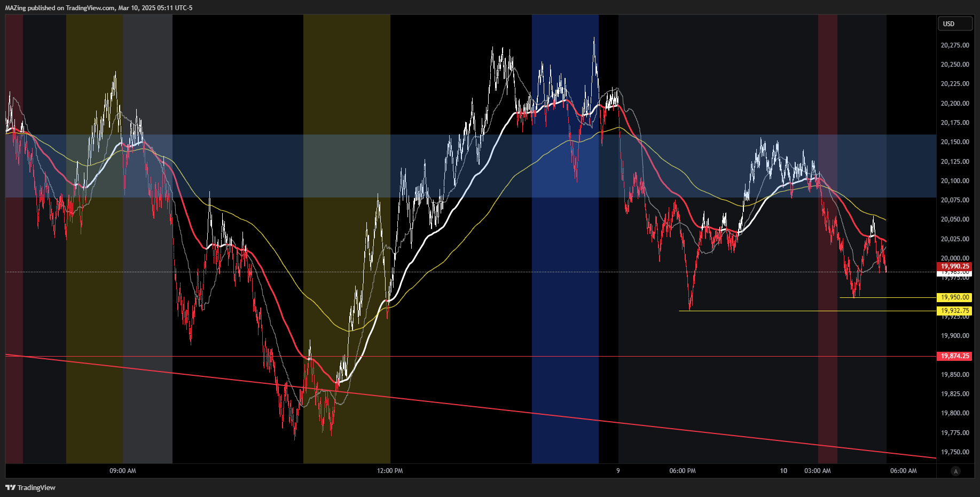Click the 12:00 PM time axis label

(390, 471)
